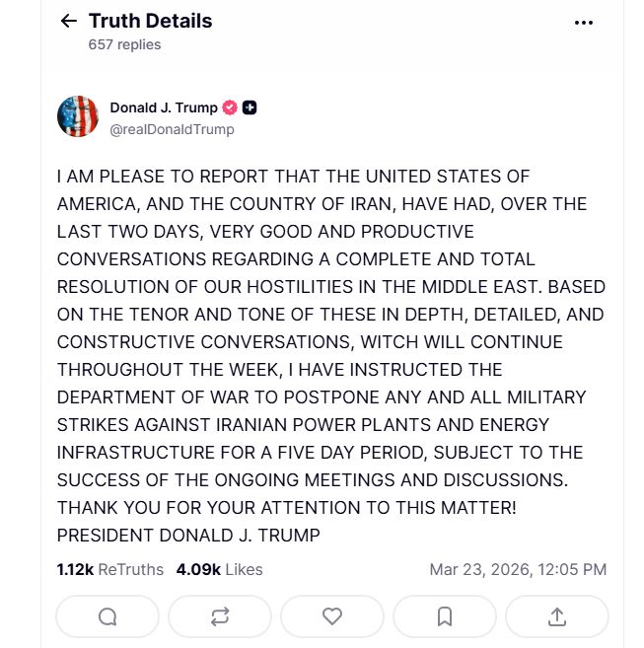Click the post's opening line 'I AM PLEASE TO REPORT'

tap(293, 177)
